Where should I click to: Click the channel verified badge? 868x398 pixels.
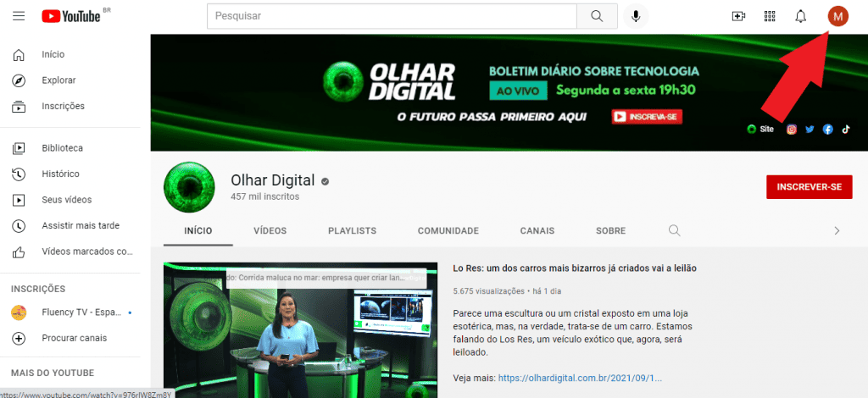point(325,180)
